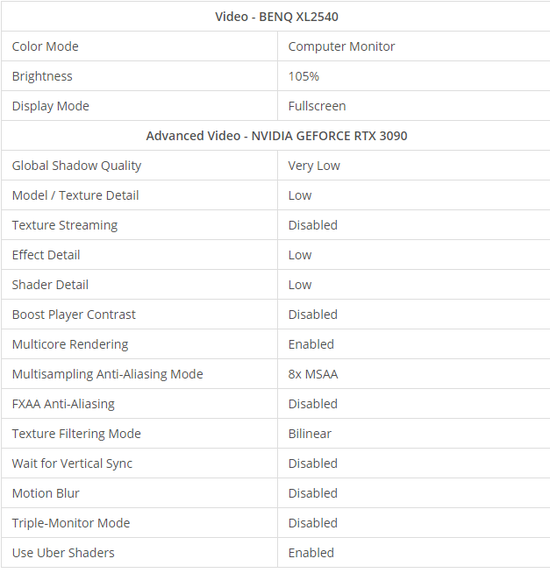Select the Wait for Vertical Sync label
The height and width of the screenshot is (573, 550).
coord(72,464)
